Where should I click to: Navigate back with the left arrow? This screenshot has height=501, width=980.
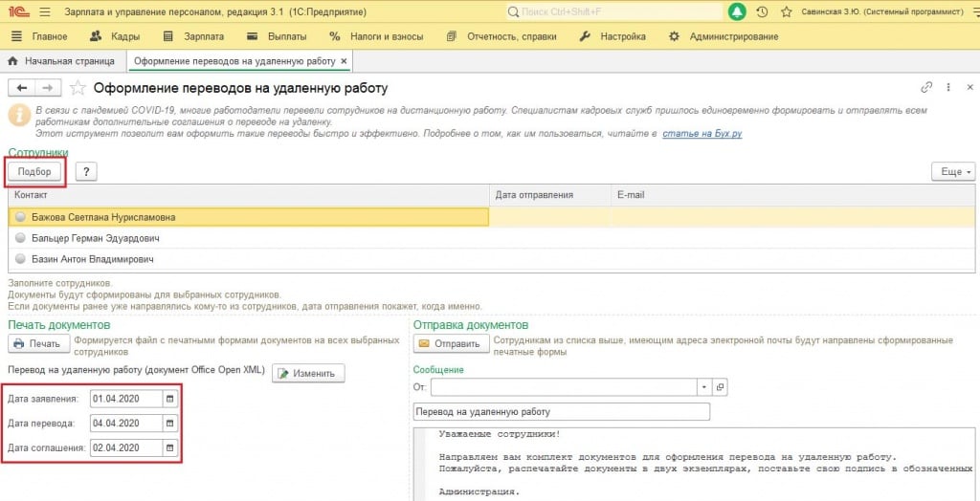(x=22, y=87)
